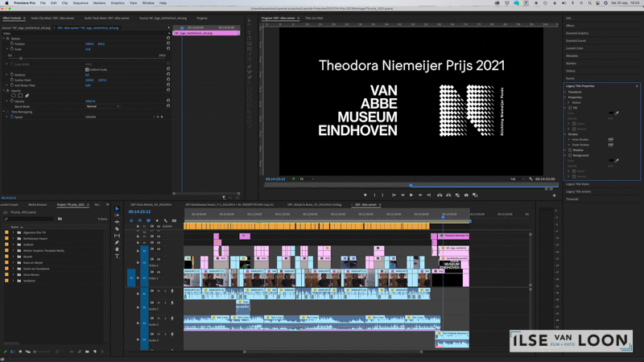The width and height of the screenshot is (644, 362).
Task: Add marker in Program monitor
Action: tap(365, 195)
